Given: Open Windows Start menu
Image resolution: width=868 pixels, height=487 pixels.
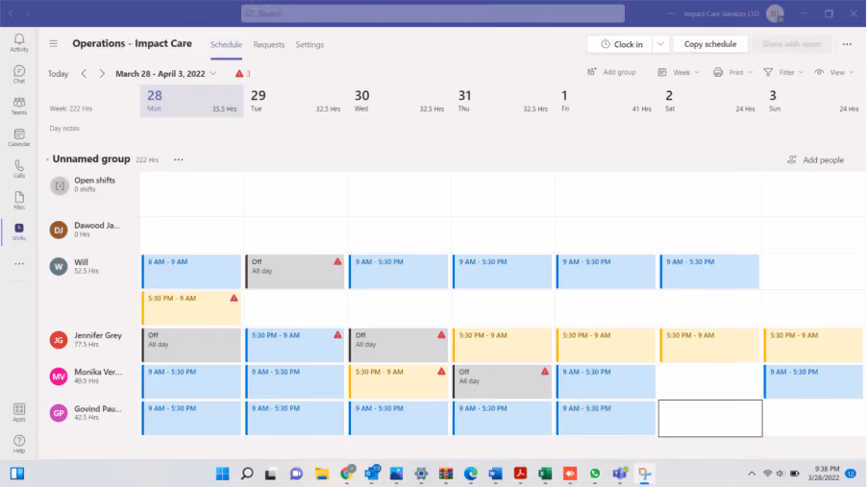Looking at the screenshot, I should (x=223, y=474).
